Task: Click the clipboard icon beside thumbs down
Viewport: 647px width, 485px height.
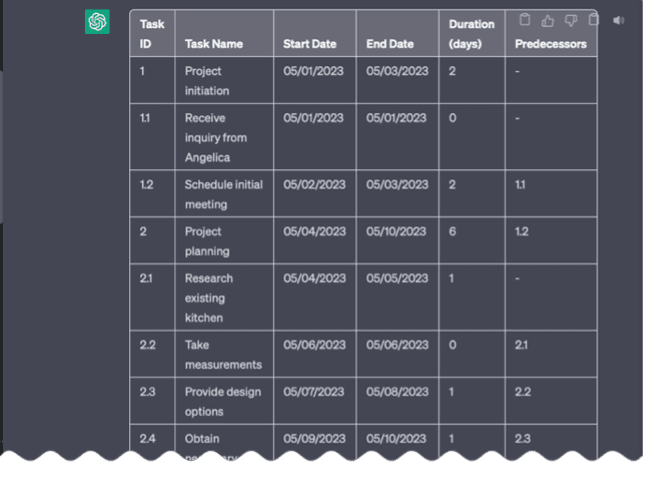Action: click(x=593, y=20)
